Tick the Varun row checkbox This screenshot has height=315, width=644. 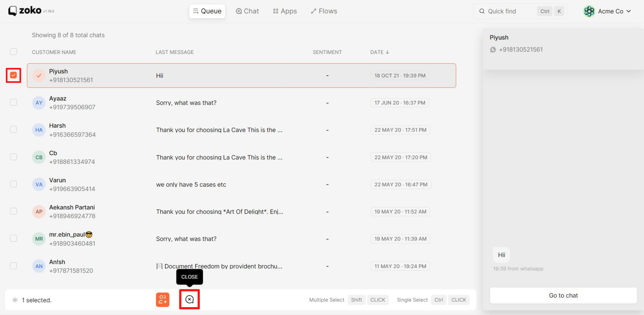tap(14, 184)
